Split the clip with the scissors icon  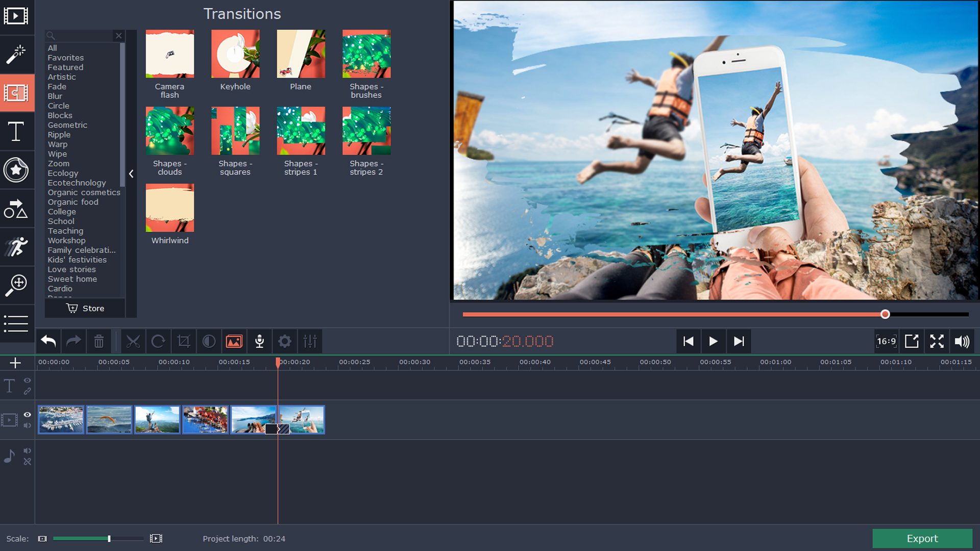click(133, 341)
